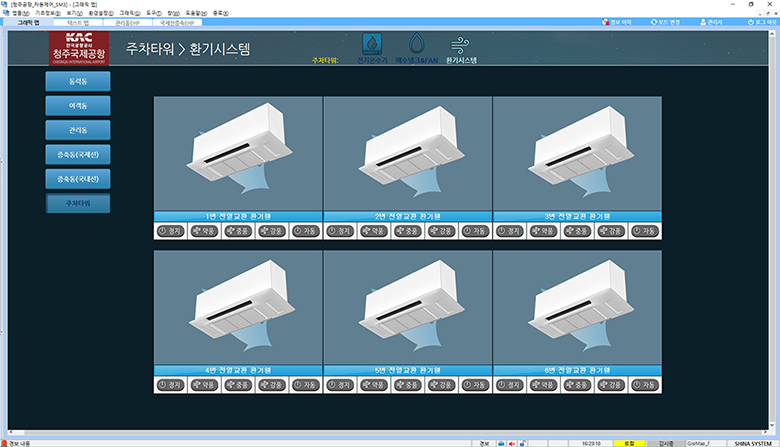Switch unit 3번 ventilator to 자동
Screen dimensions: 780x447
[x=645, y=231]
